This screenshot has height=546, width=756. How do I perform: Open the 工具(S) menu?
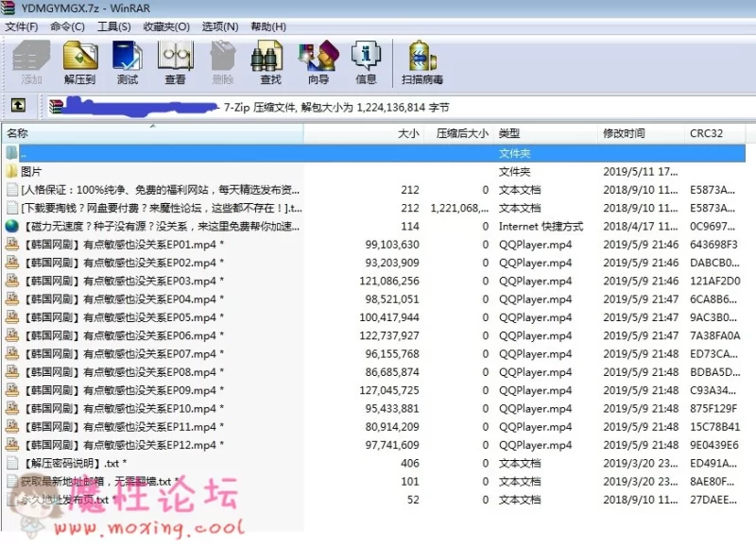pos(113,26)
